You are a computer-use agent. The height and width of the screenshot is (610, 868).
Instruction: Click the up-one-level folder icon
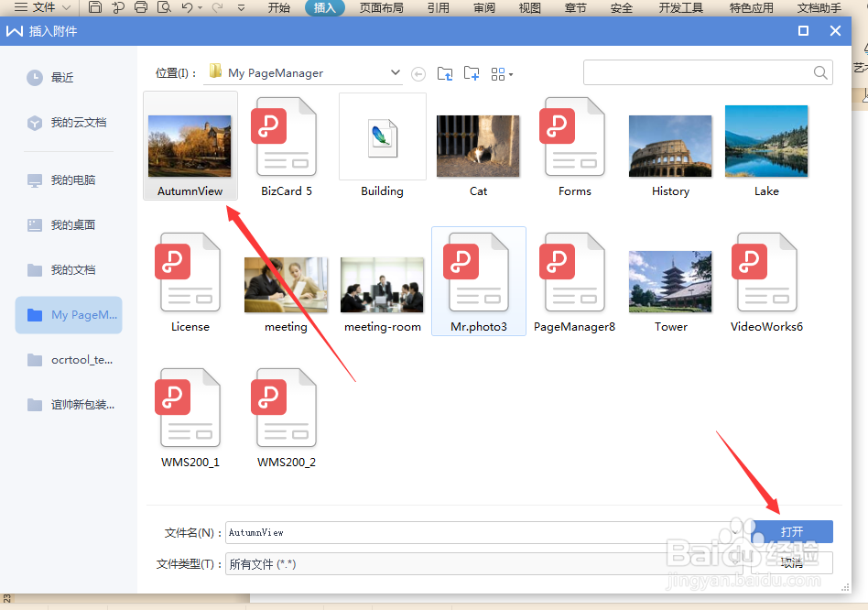pos(445,73)
